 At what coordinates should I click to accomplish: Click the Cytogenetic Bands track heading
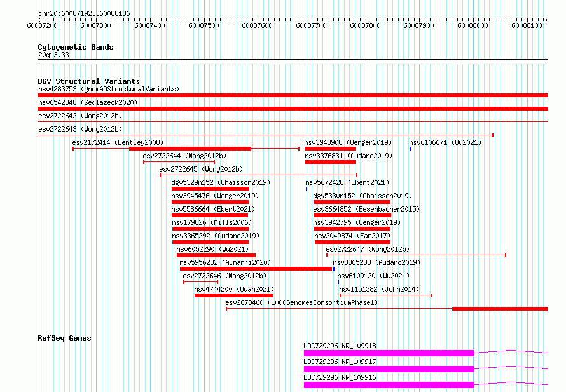pos(76,47)
